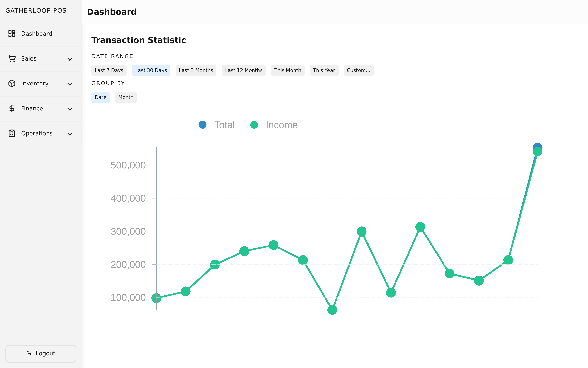Click the Total legend label
This screenshot has height=368, width=588.
[x=224, y=125]
